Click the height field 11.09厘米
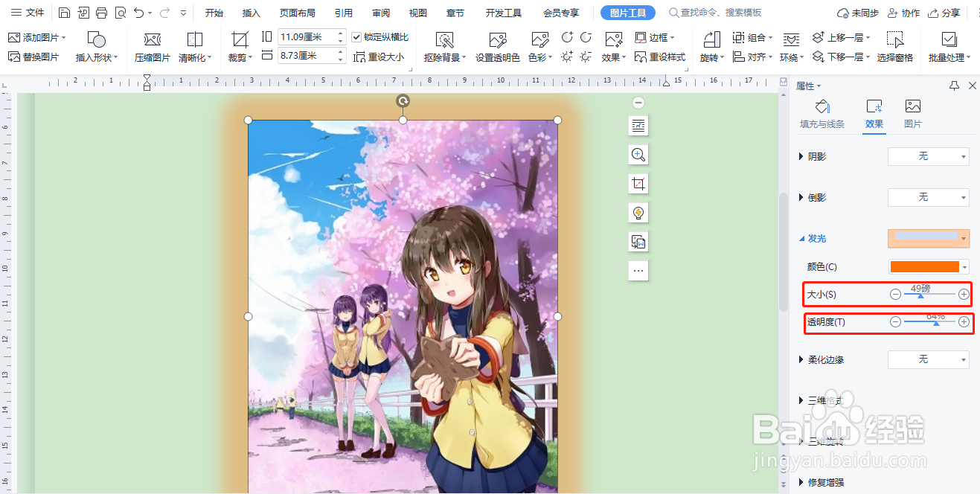980x494 pixels. (307, 37)
